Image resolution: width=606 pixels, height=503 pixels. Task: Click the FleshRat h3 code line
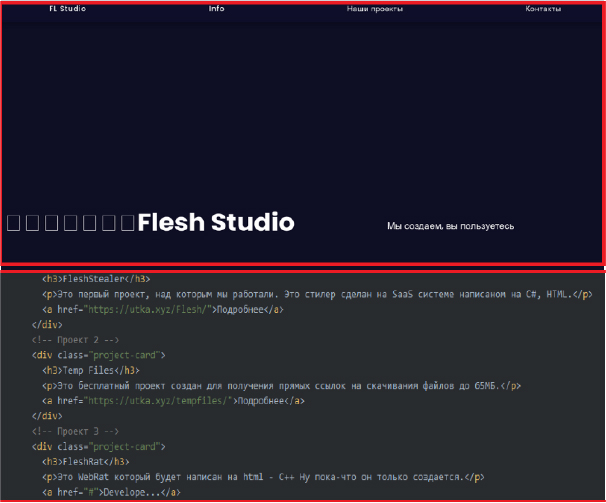[x=86, y=462]
